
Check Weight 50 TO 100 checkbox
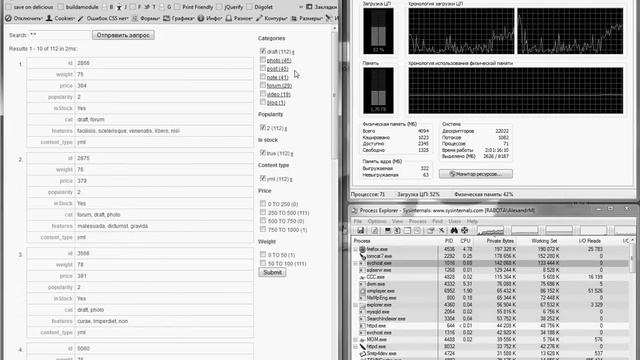262,263
